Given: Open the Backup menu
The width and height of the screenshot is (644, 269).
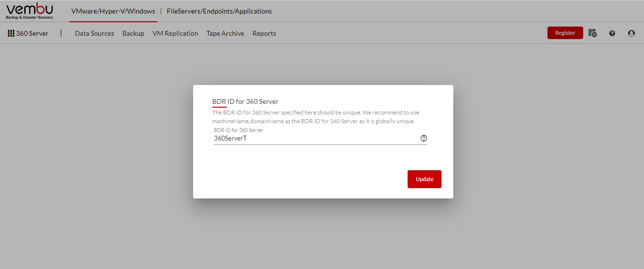Looking at the screenshot, I should [x=133, y=33].
